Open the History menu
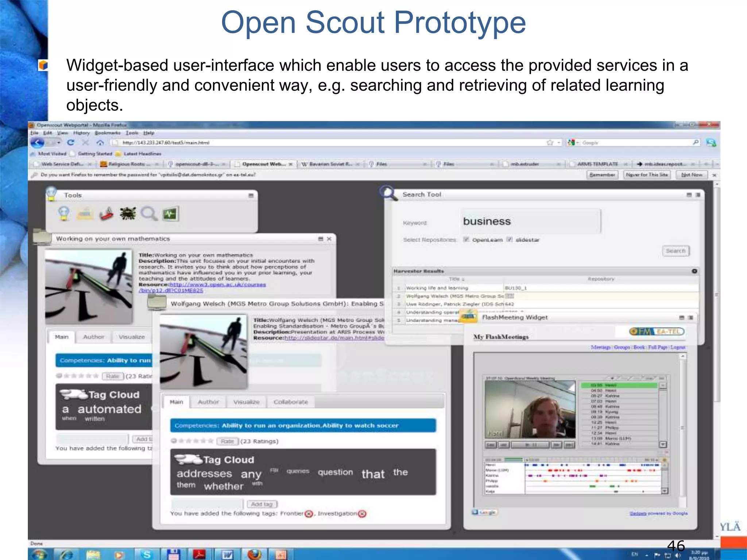Viewport: 747px width, 560px height. click(x=81, y=133)
